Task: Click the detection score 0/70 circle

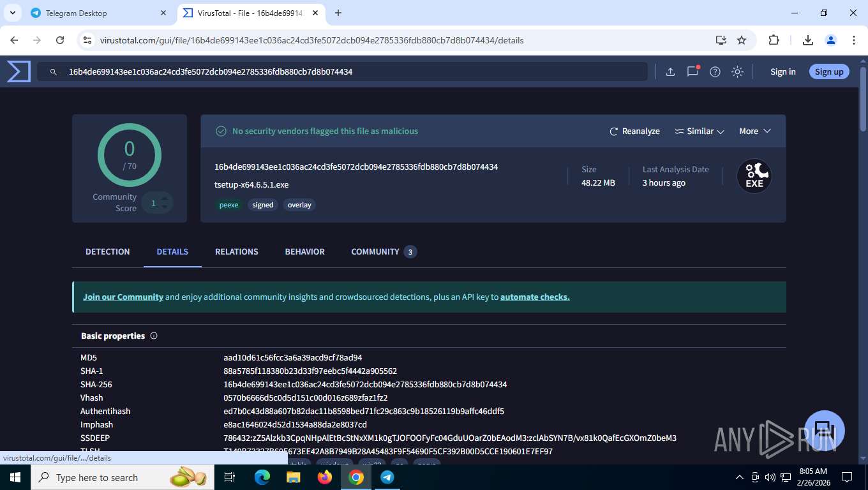Action: pos(130,155)
